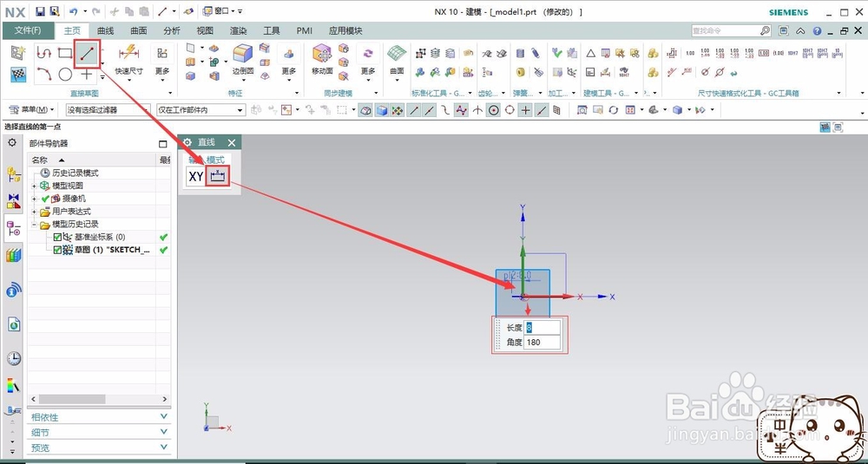Open the Constraint Navigator sidebar tab

tap(14, 200)
